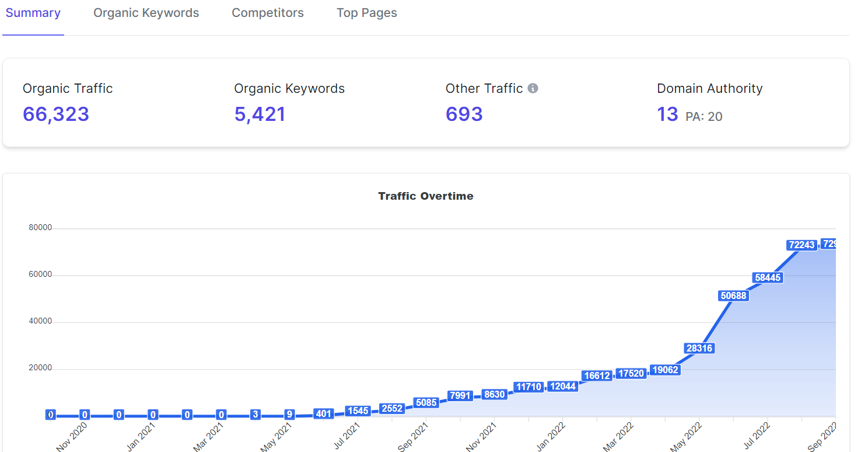Click the 50688 data point label
The height and width of the screenshot is (452, 868).
point(733,296)
